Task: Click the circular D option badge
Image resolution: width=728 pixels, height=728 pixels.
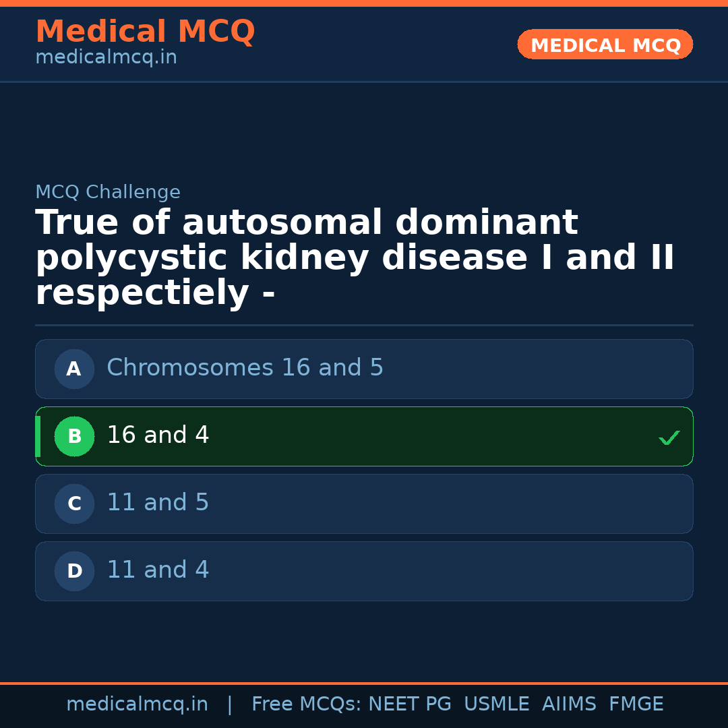Action: click(74, 571)
